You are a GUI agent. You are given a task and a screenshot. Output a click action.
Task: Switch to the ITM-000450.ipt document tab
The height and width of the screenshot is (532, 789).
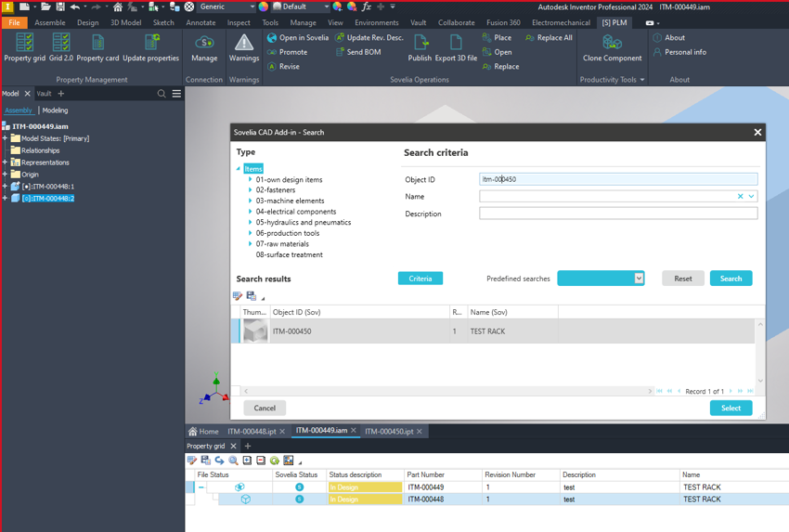(x=389, y=432)
